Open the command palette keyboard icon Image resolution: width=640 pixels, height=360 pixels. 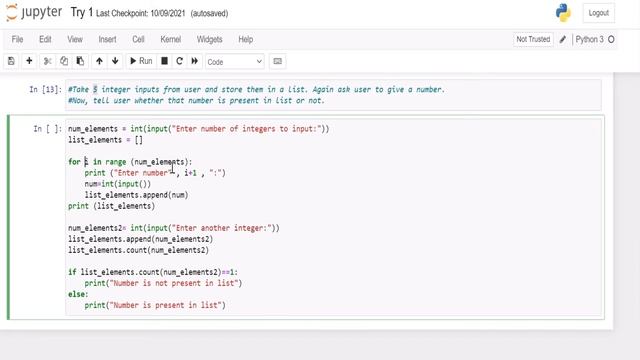[278, 61]
